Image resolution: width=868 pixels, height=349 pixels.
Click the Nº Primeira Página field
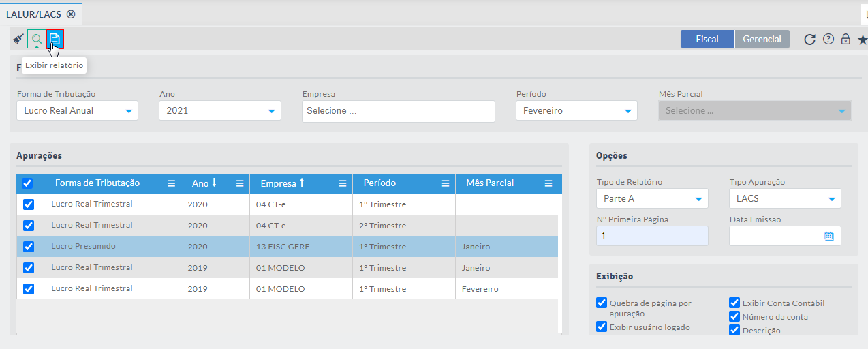point(652,236)
